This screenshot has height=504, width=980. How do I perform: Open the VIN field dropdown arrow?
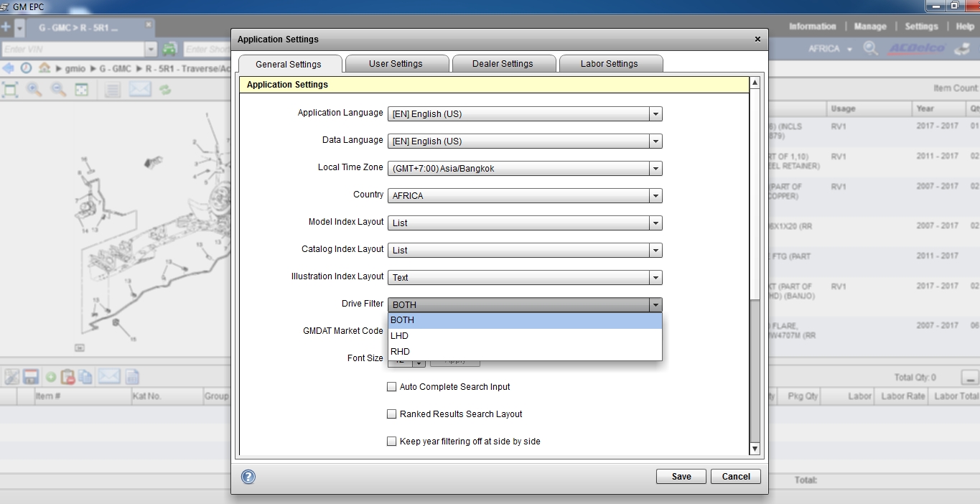click(151, 50)
